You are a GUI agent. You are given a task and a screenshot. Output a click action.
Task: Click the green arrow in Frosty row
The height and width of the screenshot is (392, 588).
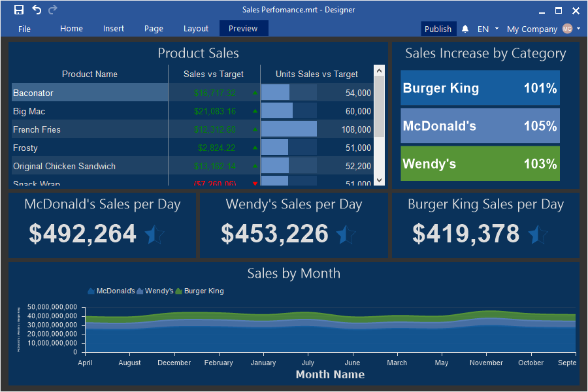coord(255,148)
